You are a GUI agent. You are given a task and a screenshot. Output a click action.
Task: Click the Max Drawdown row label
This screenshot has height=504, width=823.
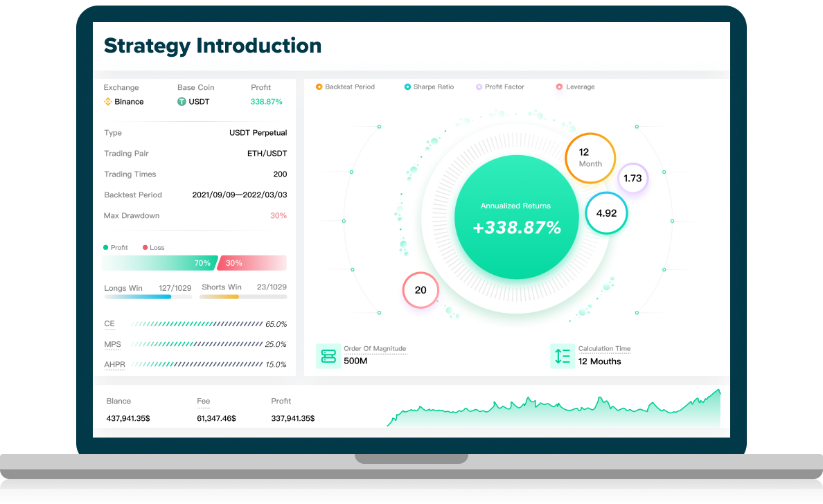pos(132,215)
